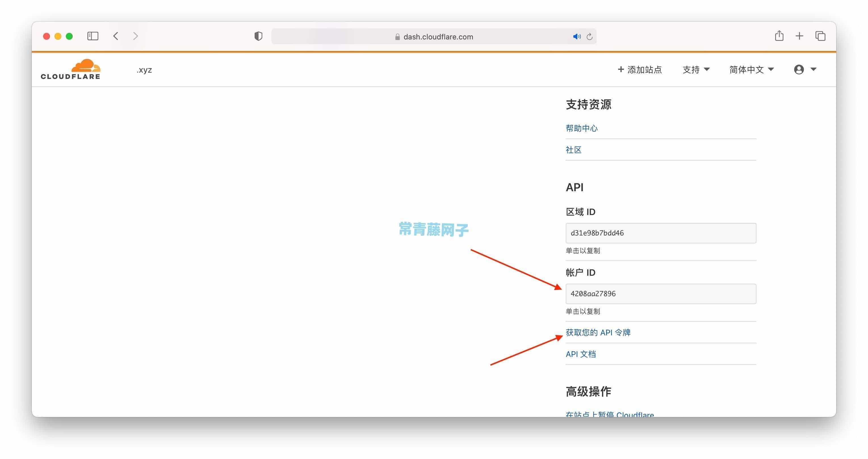Expand the 支持 dropdown menu
The width and height of the screenshot is (868, 459).
pos(696,70)
